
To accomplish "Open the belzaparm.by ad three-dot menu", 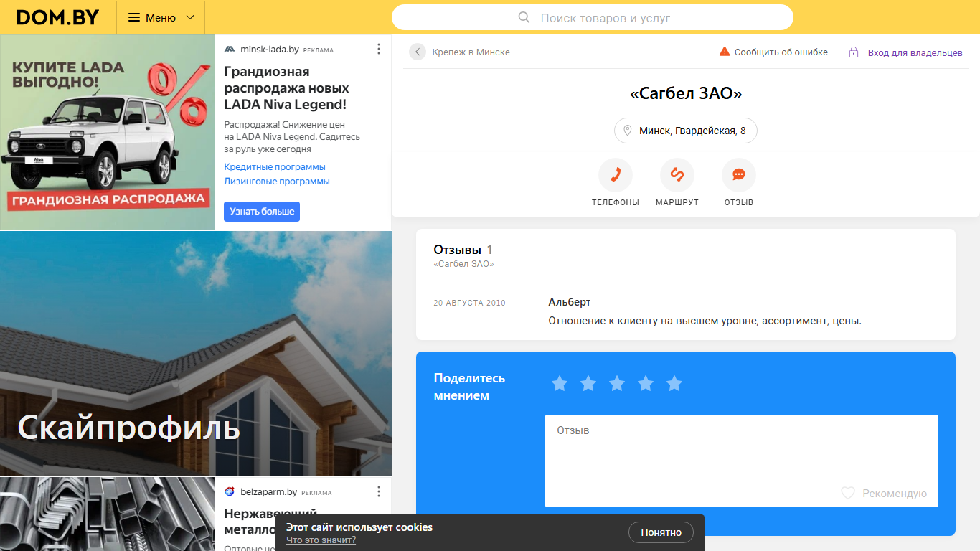I will [x=379, y=491].
